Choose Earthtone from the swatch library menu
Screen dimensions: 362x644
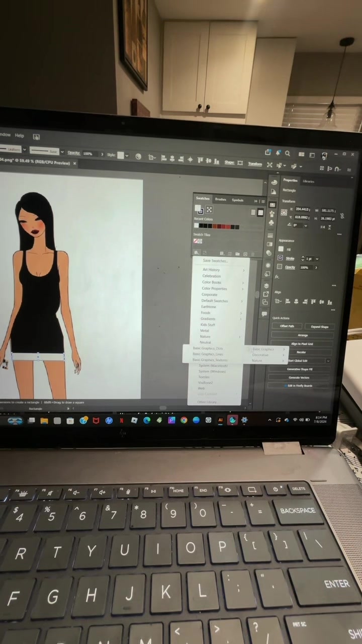(x=209, y=307)
